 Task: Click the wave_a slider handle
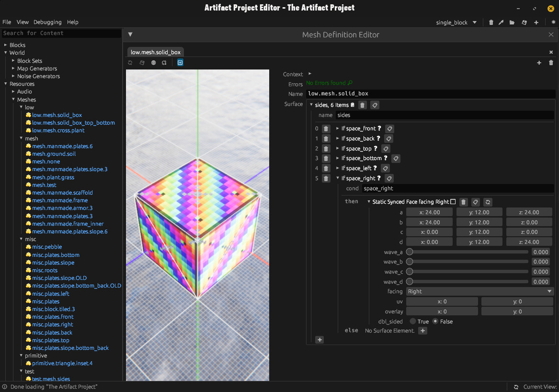pos(410,252)
